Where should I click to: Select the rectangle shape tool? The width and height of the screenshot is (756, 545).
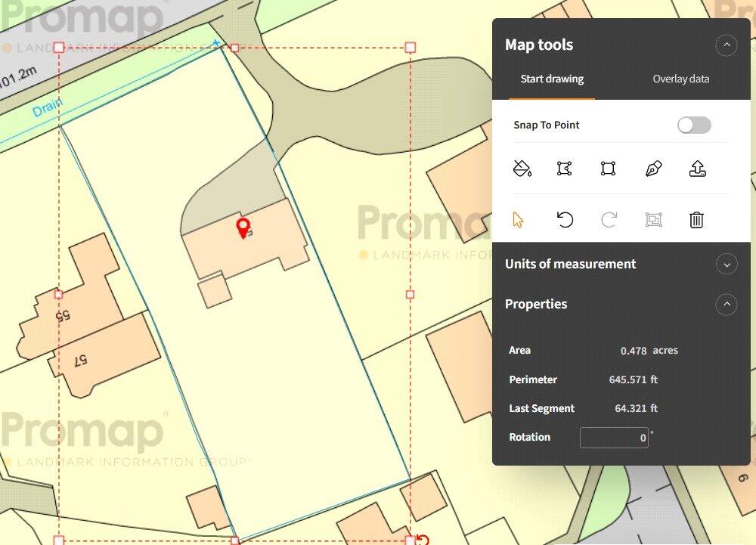tap(609, 169)
